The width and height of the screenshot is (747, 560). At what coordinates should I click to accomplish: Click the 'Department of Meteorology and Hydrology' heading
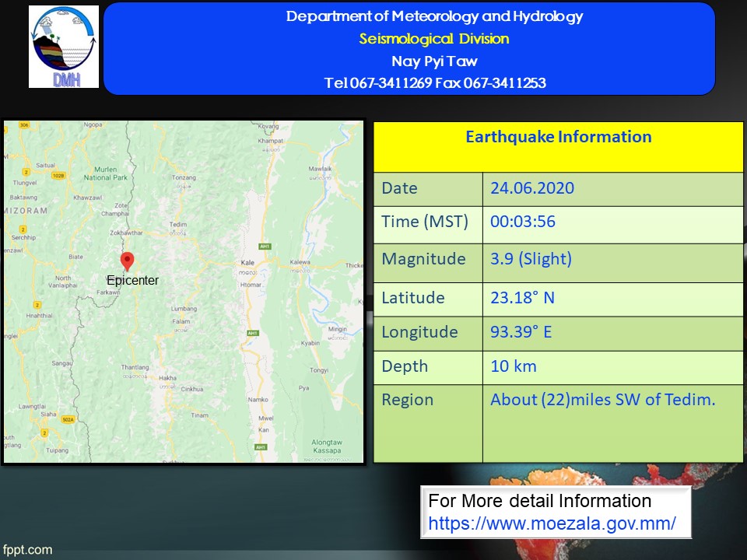(434, 16)
